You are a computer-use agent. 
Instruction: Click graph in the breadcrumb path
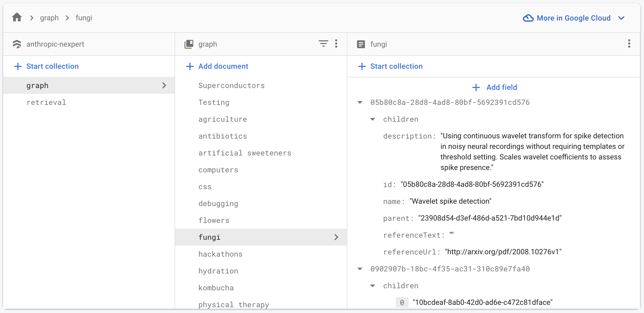point(49,18)
